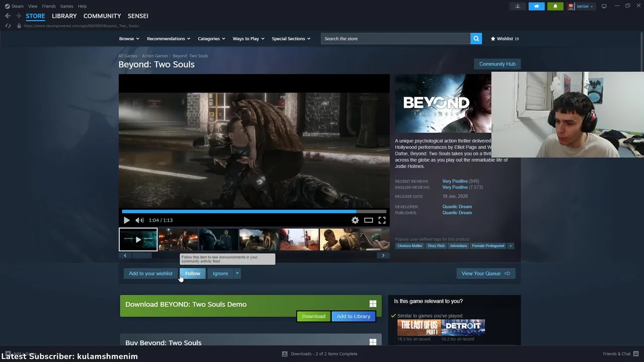The height and width of the screenshot is (362, 644).
Task: Open Detroit Become Human thumbnail
Action: (x=463, y=327)
